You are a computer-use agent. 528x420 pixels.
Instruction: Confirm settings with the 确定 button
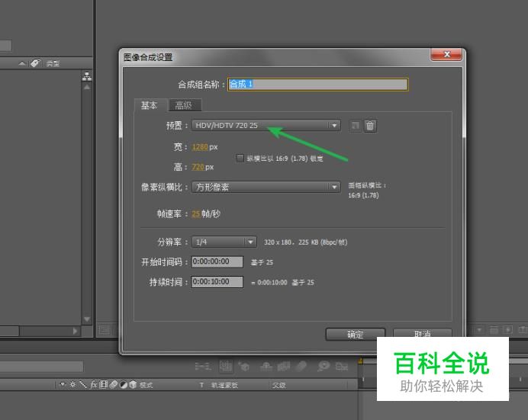tap(356, 335)
